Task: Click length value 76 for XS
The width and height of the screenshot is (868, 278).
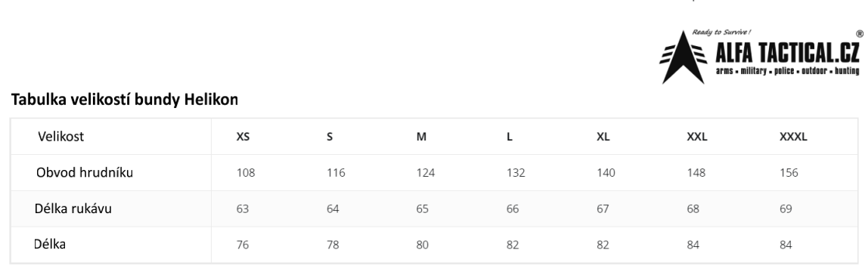Action: [x=243, y=245]
